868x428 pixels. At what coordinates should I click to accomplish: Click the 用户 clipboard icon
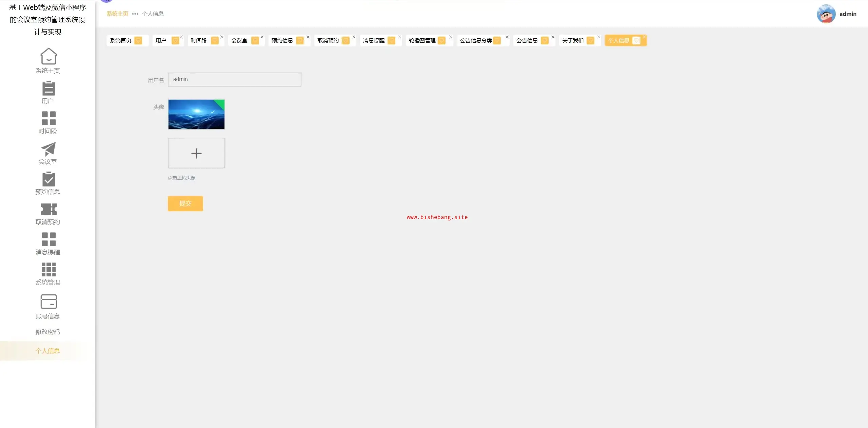(48, 88)
